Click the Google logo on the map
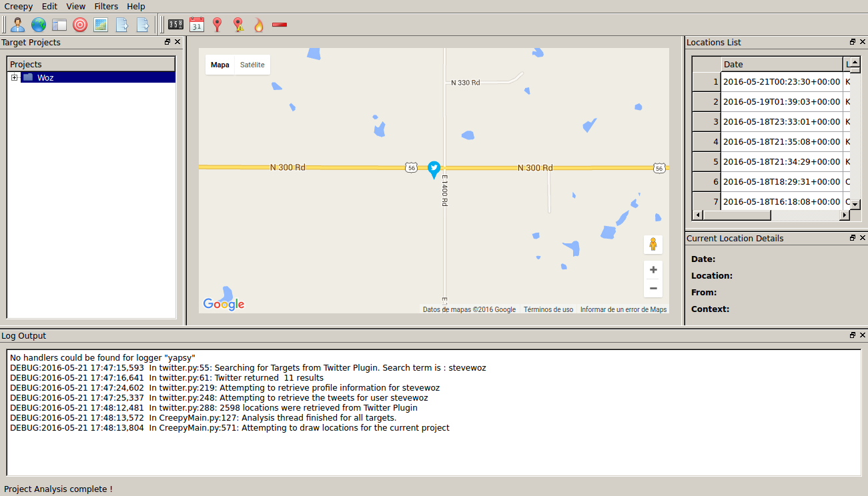Screen dimensions: 868x496 pyautogui.click(x=224, y=304)
